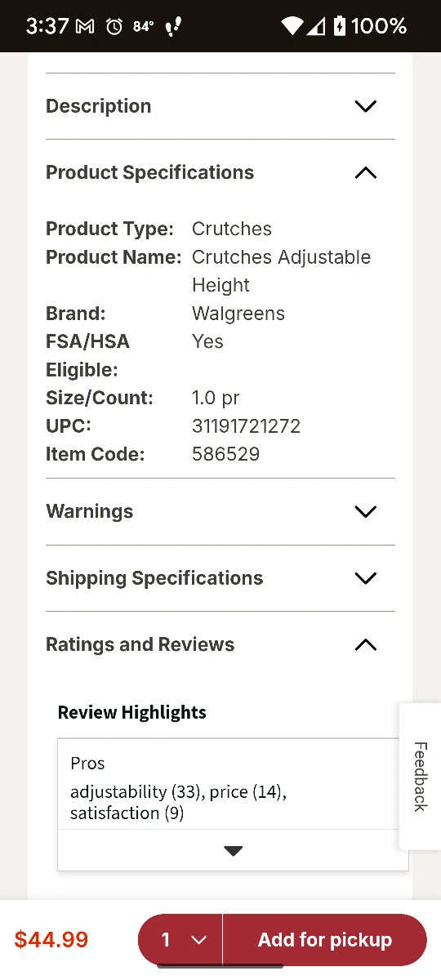441x980 pixels.
Task: Tap the Shipping Specifications heading
Action: 154,578
